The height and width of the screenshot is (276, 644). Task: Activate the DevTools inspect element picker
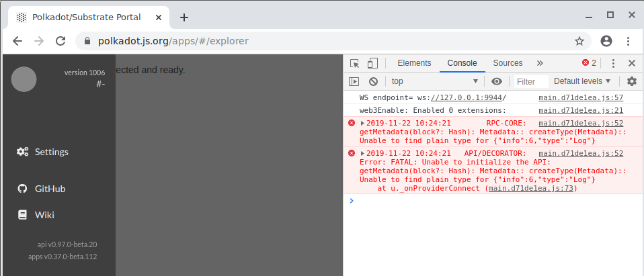pyautogui.click(x=354, y=63)
